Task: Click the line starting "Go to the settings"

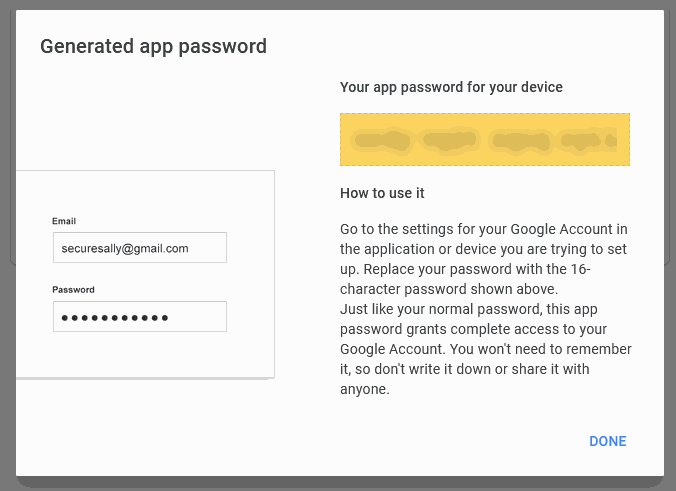Action: (483, 229)
